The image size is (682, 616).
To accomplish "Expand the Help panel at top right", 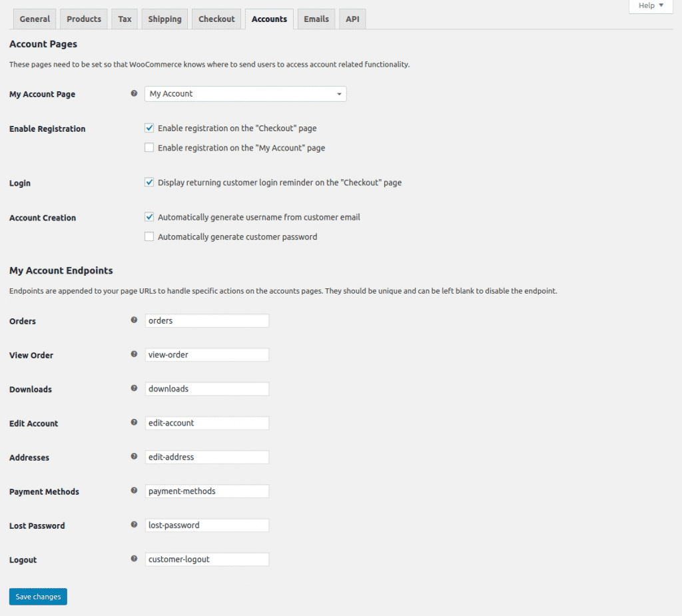I will pos(651,6).
